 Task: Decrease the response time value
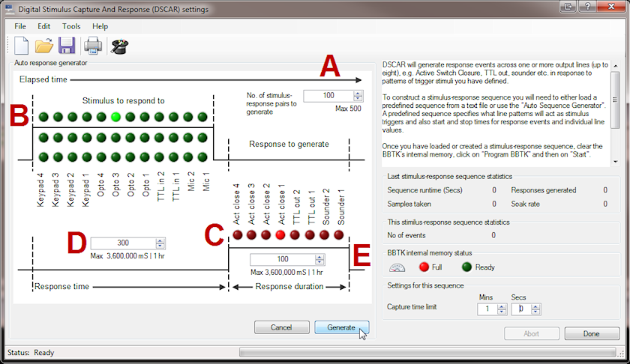159,246
